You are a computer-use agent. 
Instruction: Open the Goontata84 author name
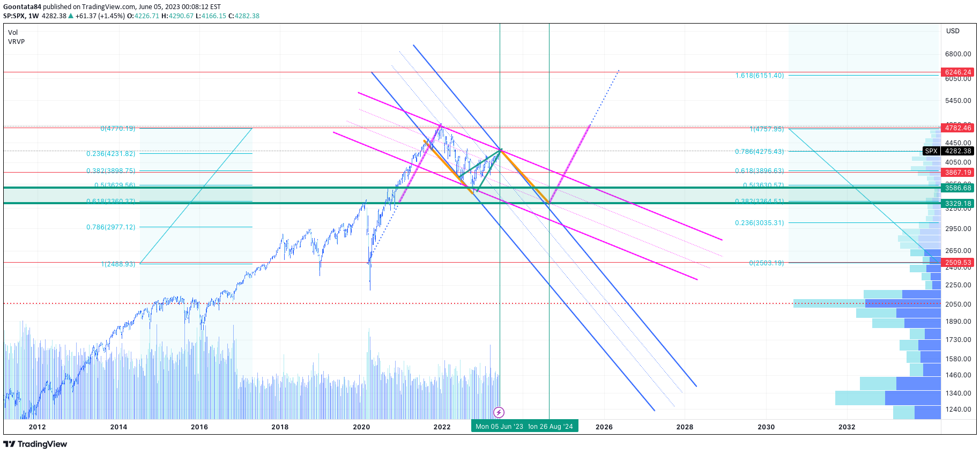pyautogui.click(x=22, y=7)
